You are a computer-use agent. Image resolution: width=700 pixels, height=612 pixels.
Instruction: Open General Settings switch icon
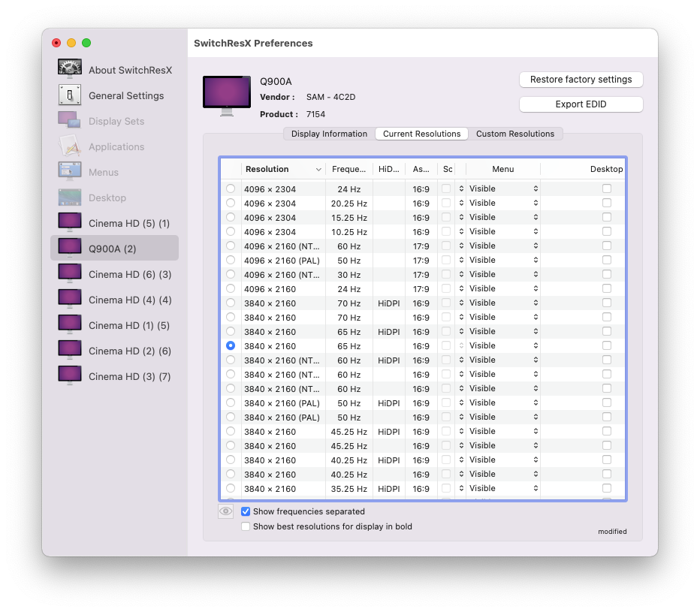(70, 95)
